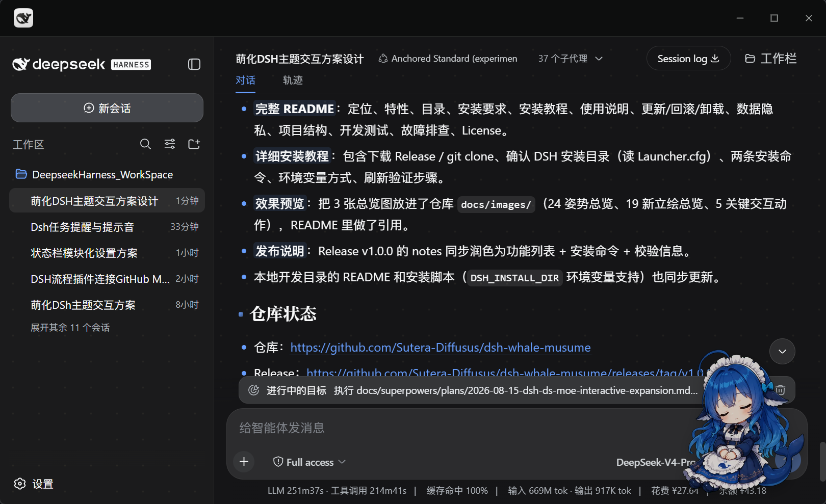Screen dimensions: 826x504
Task: Click the 花费 ¥27.64 status entry
Action: 675,491
